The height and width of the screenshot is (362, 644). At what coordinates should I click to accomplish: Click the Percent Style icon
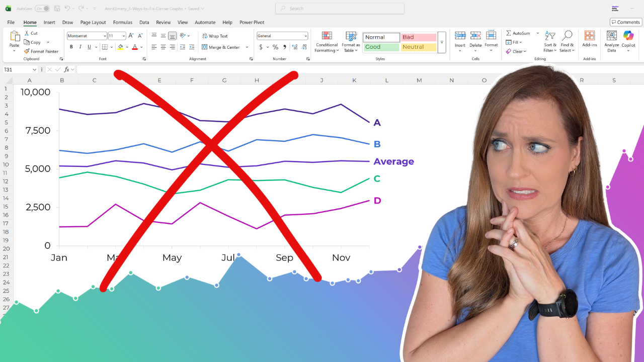275,47
